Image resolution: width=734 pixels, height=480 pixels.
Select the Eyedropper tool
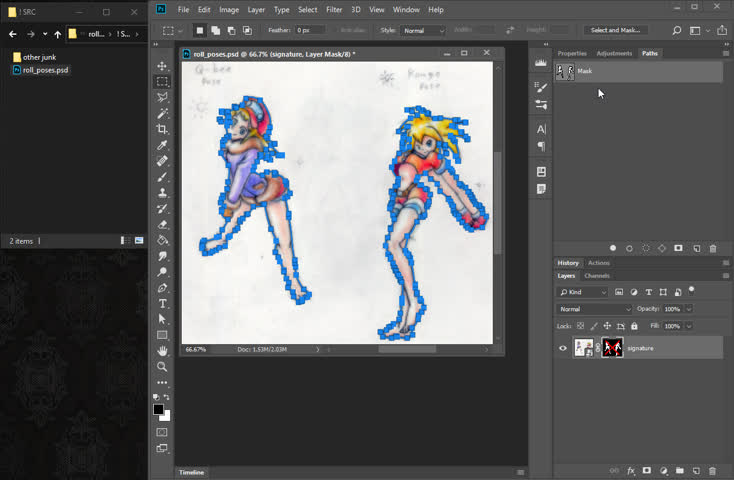click(x=162, y=145)
